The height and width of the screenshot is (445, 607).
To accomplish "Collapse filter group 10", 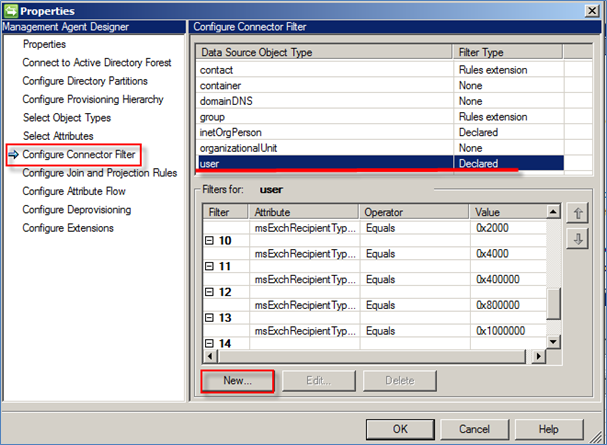I will (209, 242).
